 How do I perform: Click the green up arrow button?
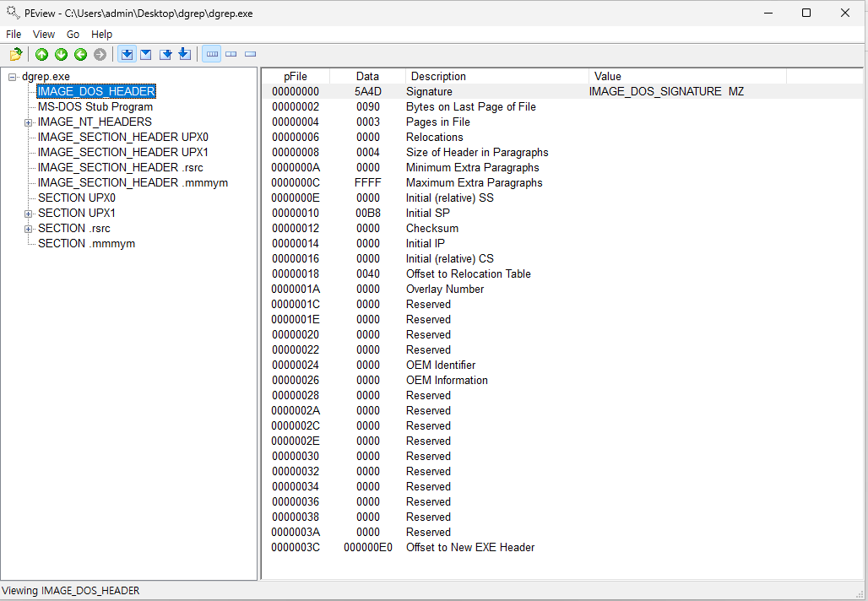coord(41,54)
